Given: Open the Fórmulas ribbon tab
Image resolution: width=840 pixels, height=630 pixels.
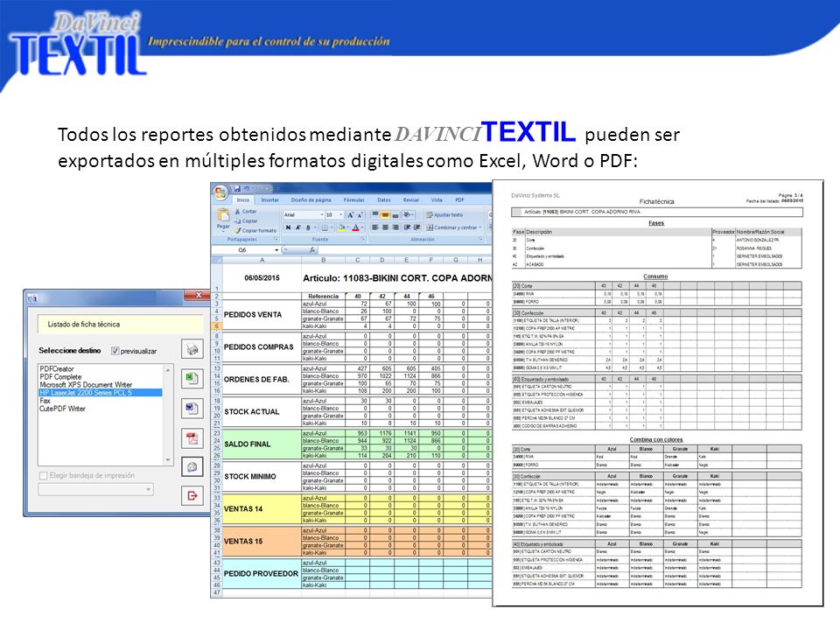Looking at the screenshot, I should 353,199.
